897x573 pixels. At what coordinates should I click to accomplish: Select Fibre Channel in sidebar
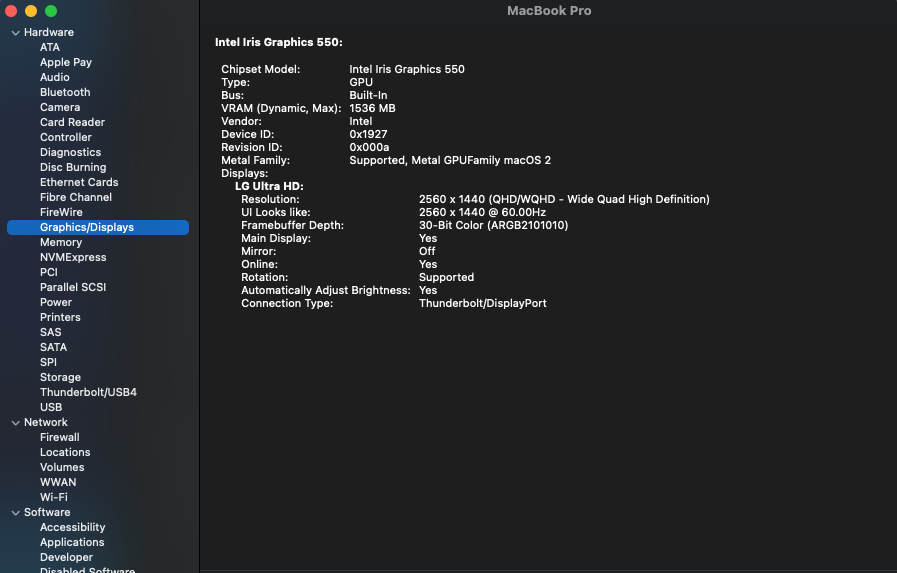pyautogui.click(x=76, y=197)
